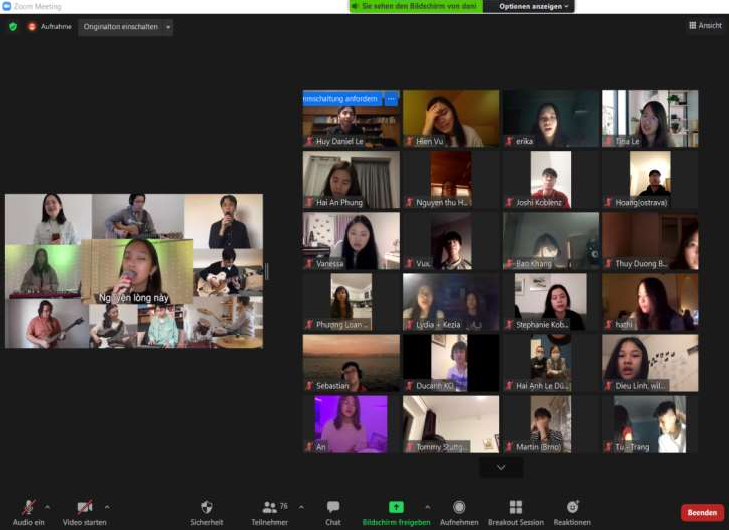Expand share options arrow next to Bildschirm freigeben
This screenshot has width=729, height=530.
pos(428,507)
